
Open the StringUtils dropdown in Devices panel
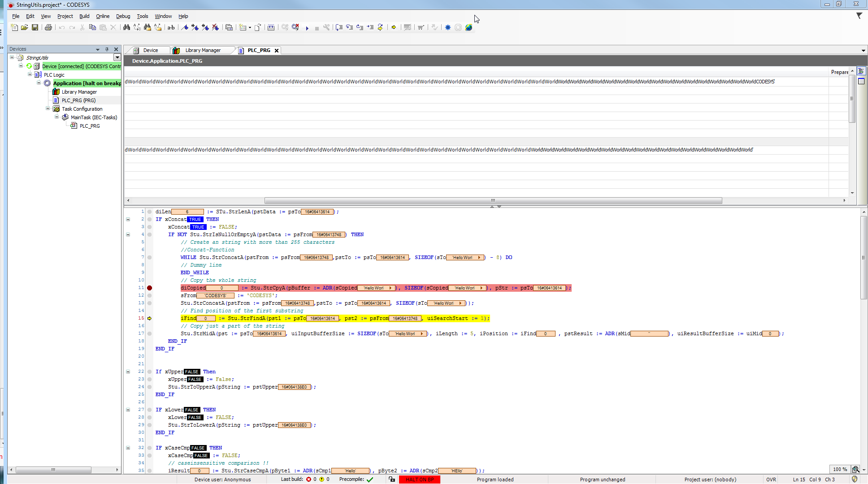[x=117, y=57]
